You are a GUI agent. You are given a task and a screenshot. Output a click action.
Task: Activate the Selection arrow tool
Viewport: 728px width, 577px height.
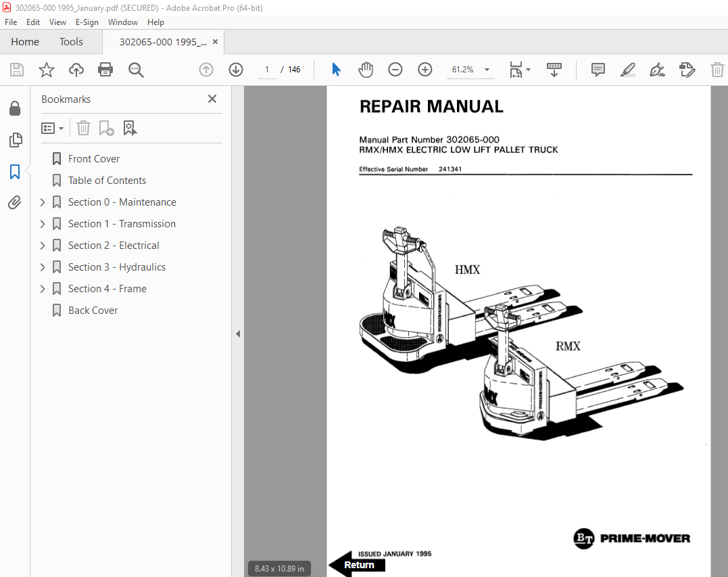point(336,70)
